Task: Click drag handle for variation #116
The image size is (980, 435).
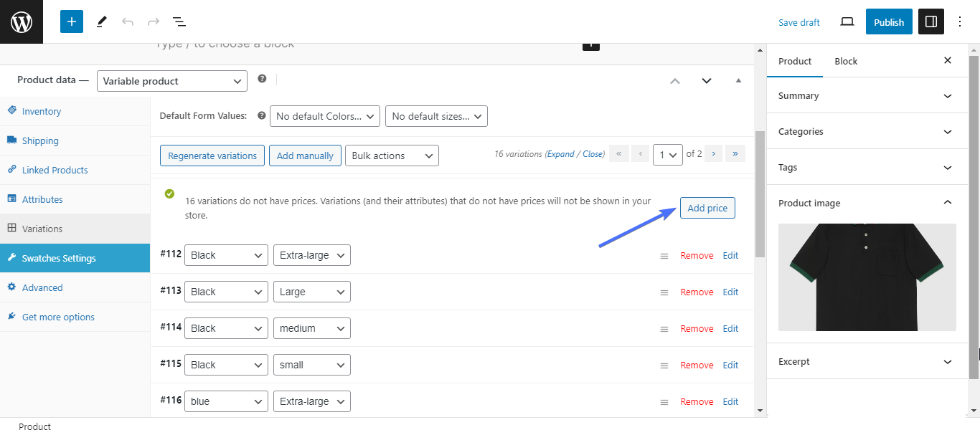Action: coord(664,402)
